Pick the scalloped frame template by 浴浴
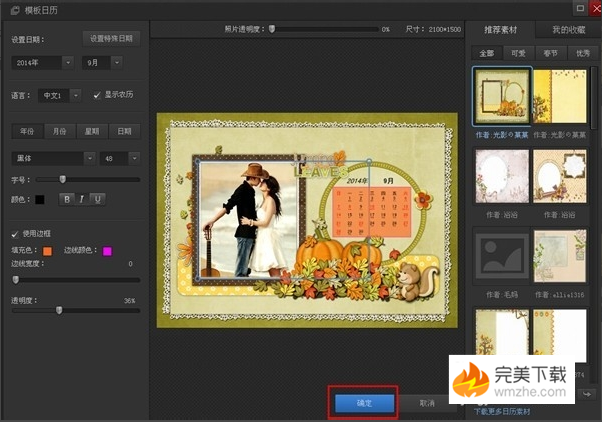Image resolution: width=602 pixels, height=422 pixels. [x=560, y=177]
